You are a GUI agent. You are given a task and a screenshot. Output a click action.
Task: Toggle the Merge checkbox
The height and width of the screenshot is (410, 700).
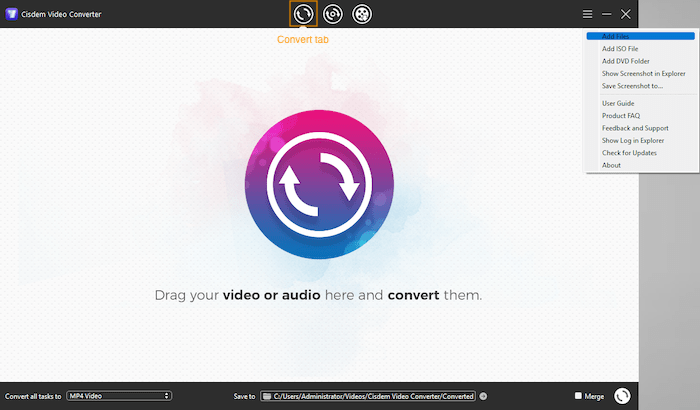click(578, 396)
